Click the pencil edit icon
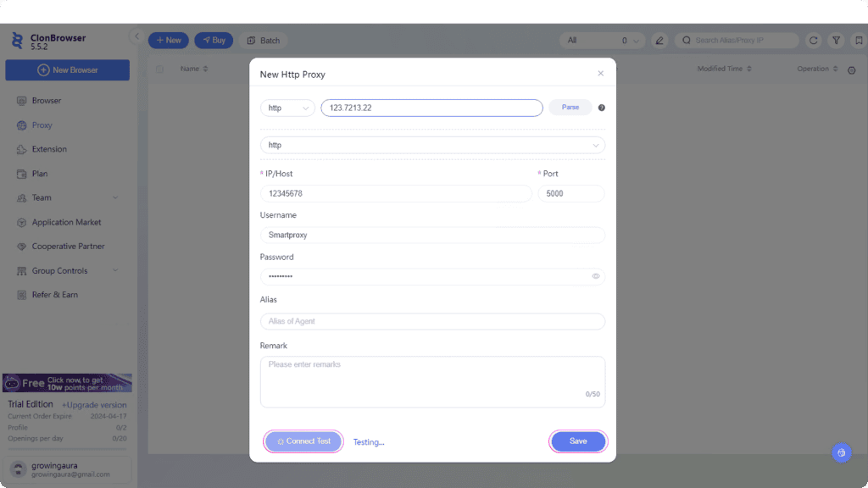The height and width of the screenshot is (488, 868). pyautogui.click(x=659, y=40)
